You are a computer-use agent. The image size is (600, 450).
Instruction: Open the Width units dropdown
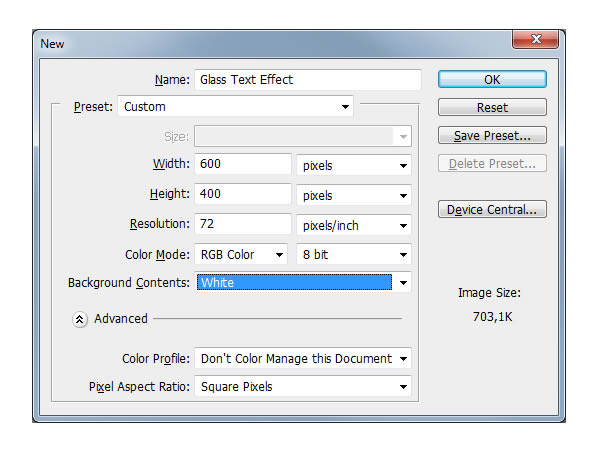point(354,165)
